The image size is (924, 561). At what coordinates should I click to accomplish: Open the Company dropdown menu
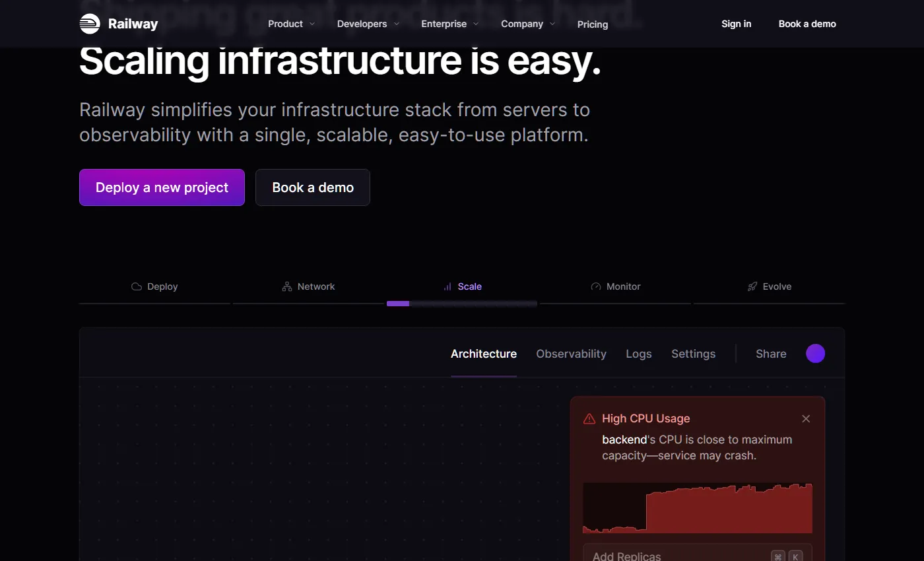[527, 24]
